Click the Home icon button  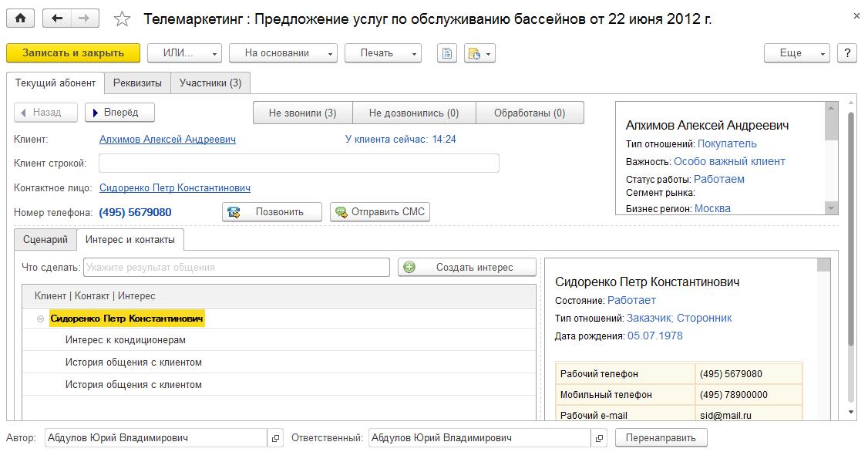tap(20, 19)
